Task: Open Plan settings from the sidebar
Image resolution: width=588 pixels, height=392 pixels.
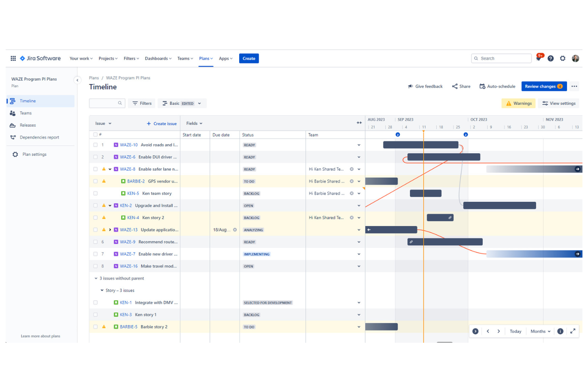Action: point(34,154)
